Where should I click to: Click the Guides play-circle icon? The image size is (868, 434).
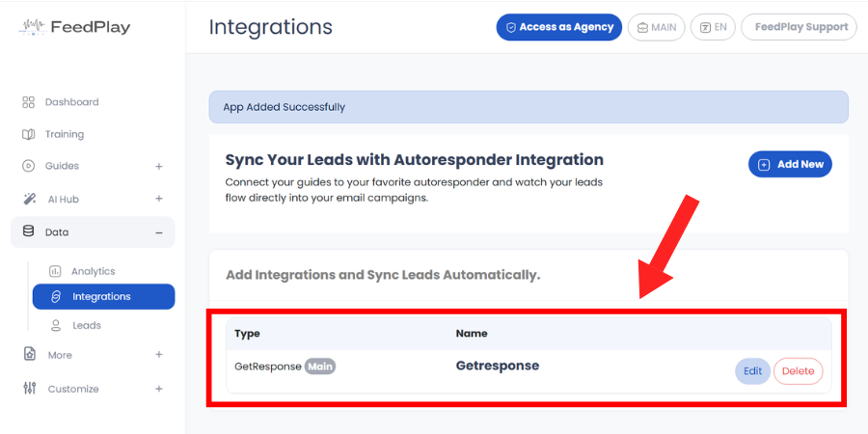[28, 166]
